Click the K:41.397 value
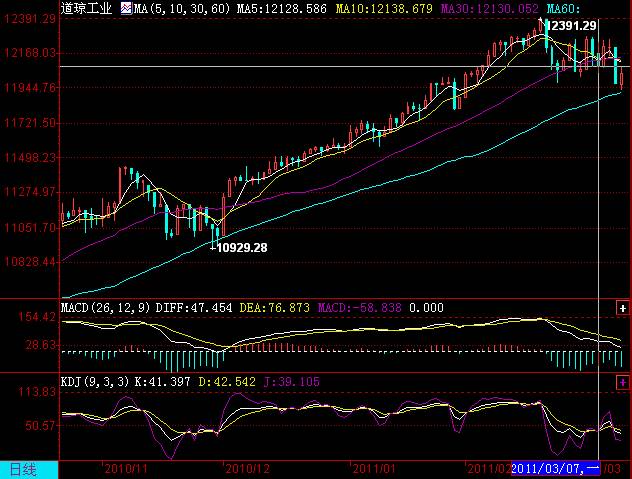Screen dimensions: 632x479 (162, 382)
